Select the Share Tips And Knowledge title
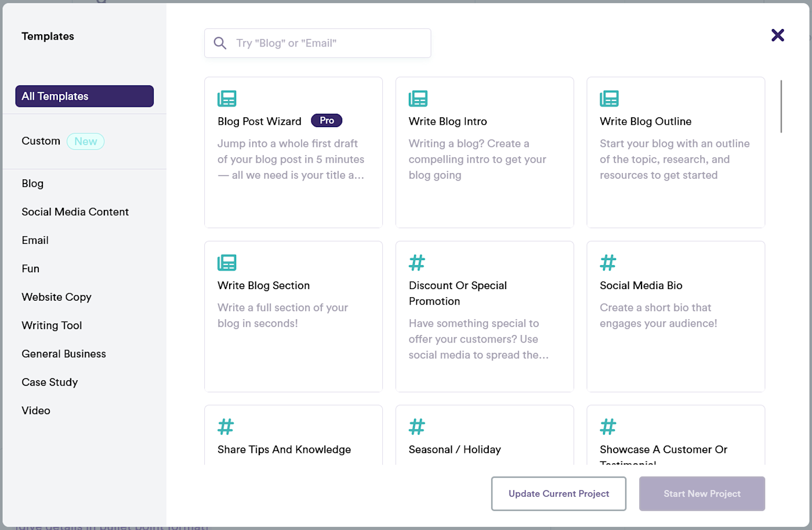The height and width of the screenshot is (530, 812). (x=284, y=450)
